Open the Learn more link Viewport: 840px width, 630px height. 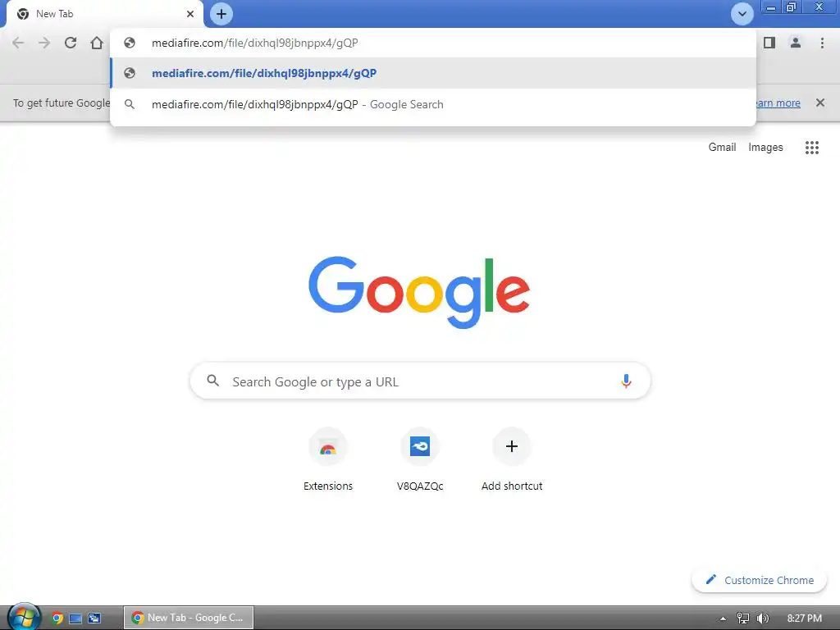pos(778,103)
